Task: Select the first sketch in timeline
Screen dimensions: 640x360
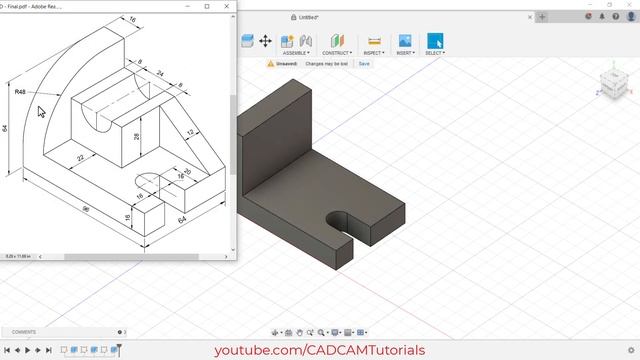Action: [x=64, y=350]
